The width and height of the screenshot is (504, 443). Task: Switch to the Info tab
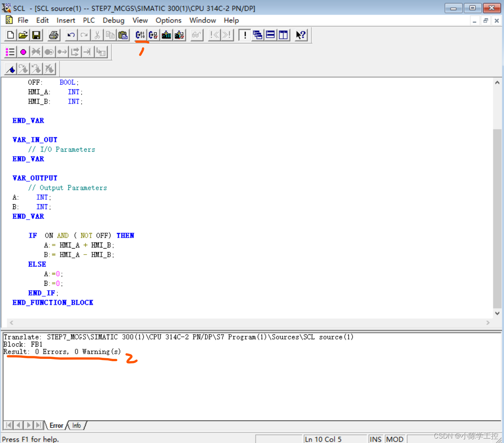coord(76,425)
